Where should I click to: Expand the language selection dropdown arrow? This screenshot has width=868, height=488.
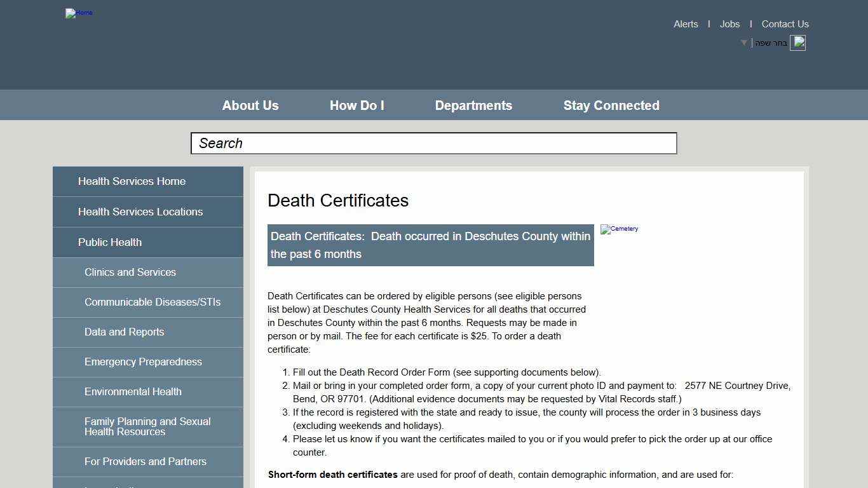pos(743,43)
